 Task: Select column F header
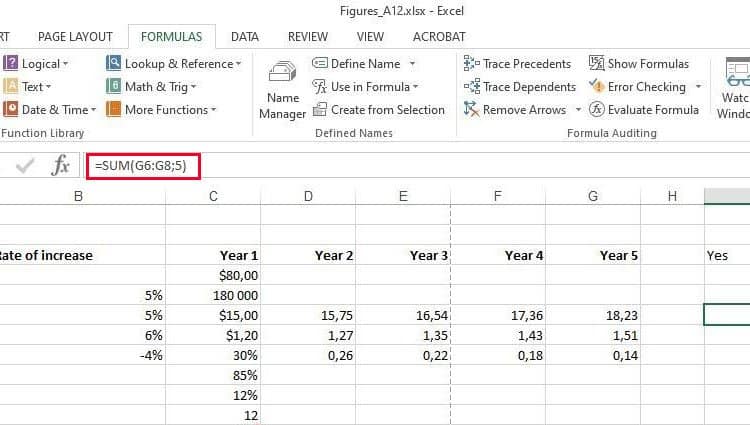[498, 196]
